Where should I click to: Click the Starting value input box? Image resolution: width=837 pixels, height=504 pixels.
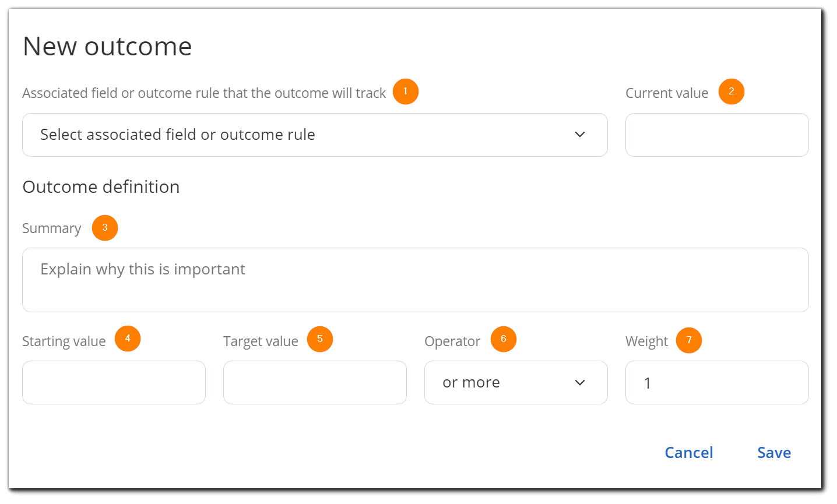click(114, 382)
